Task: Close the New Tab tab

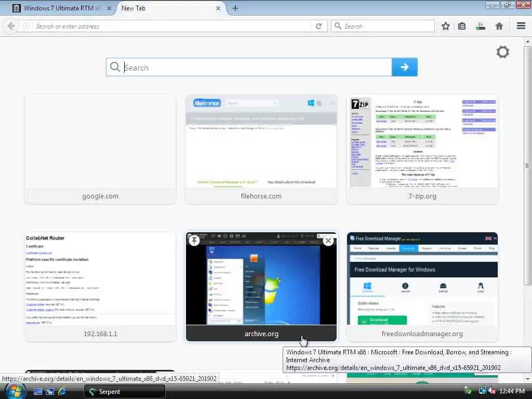Action: pos(218,8)
